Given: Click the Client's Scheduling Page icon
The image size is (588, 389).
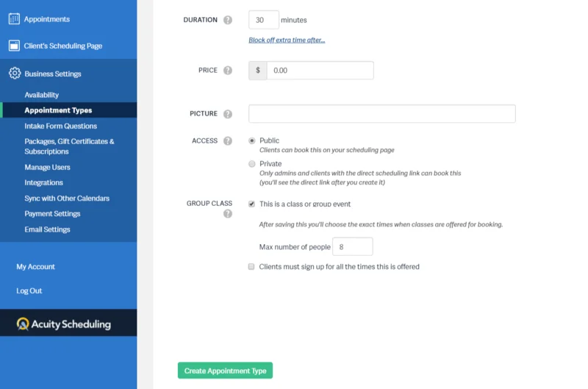Looking at the screenshot, I should (13, 46).
